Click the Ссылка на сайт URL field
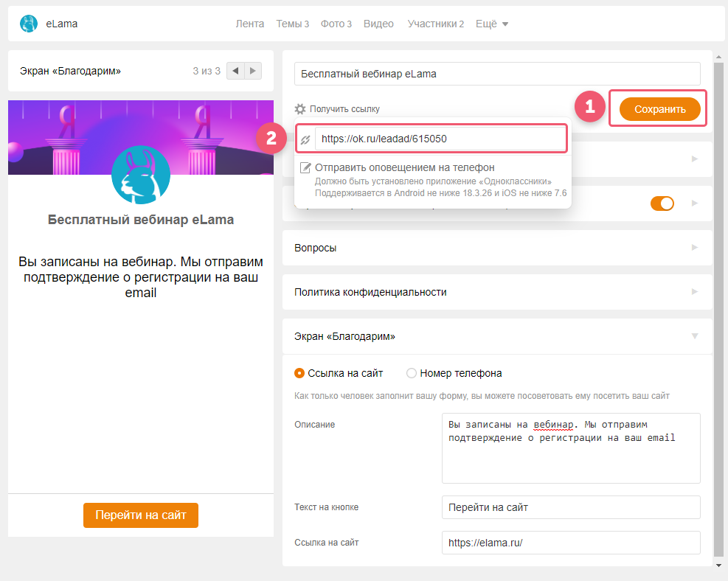This screenshot has height=581, width=728. tap(571, 543)
